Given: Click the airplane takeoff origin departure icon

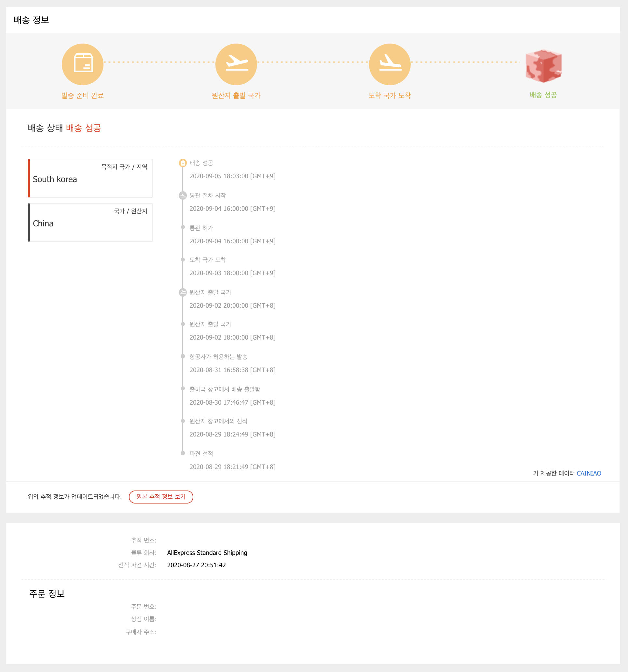Looking at the screenshot, I should coord(236,64).
